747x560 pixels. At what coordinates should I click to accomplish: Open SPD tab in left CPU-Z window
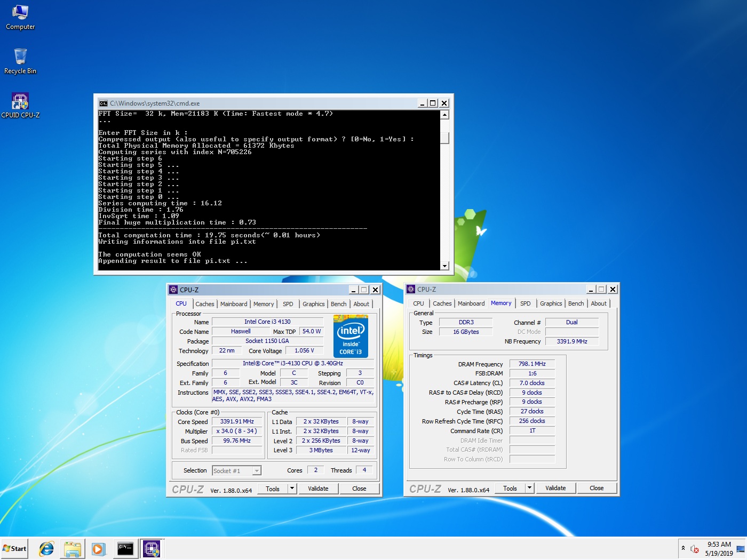click(x=288, y=304)
